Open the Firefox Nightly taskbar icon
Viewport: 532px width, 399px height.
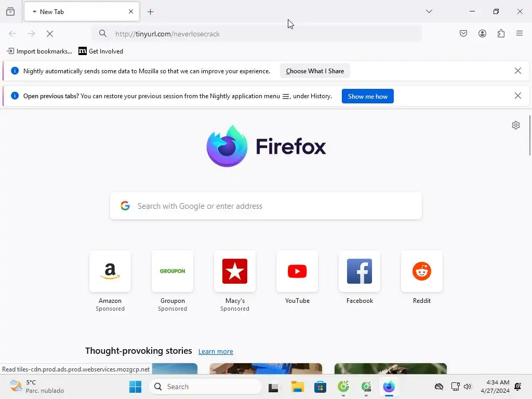pyautogui.click(x=389, y=387)
